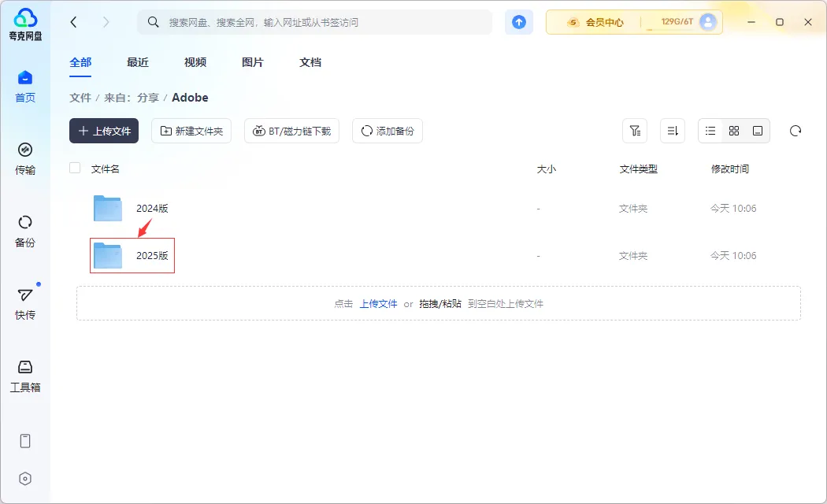827x504 pixels.
Task: Go to 首页 home in sidebar
Action: click(x=24, y=87)
